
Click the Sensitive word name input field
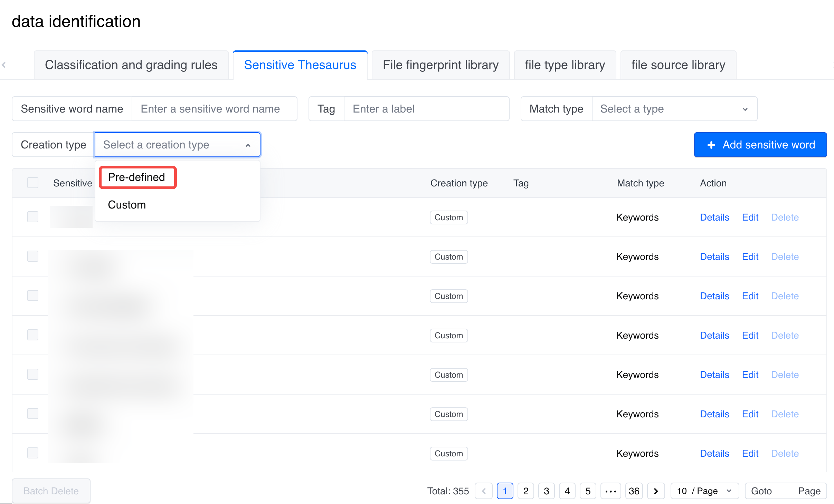[x=214, y=109]
